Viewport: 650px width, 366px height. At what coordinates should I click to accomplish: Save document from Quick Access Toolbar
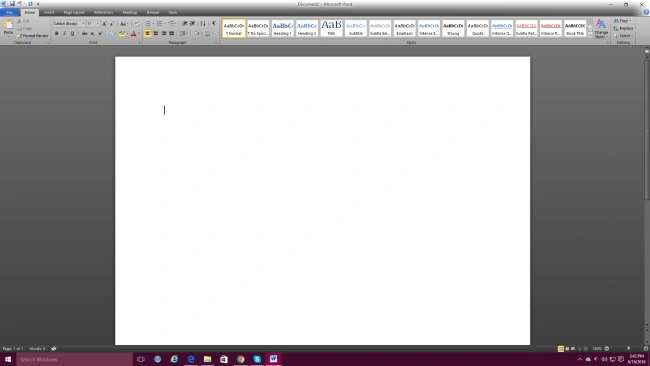click(12, 4)
